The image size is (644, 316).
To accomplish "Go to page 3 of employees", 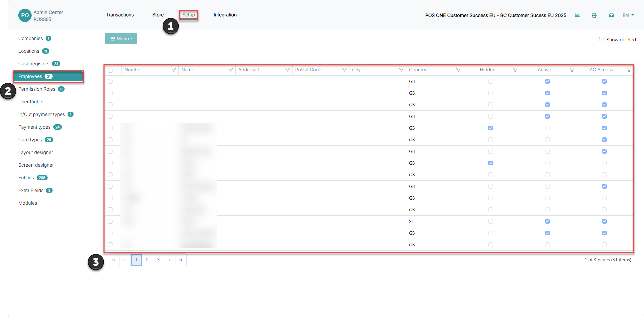I will pyautogui.click(x=158, y=260).
